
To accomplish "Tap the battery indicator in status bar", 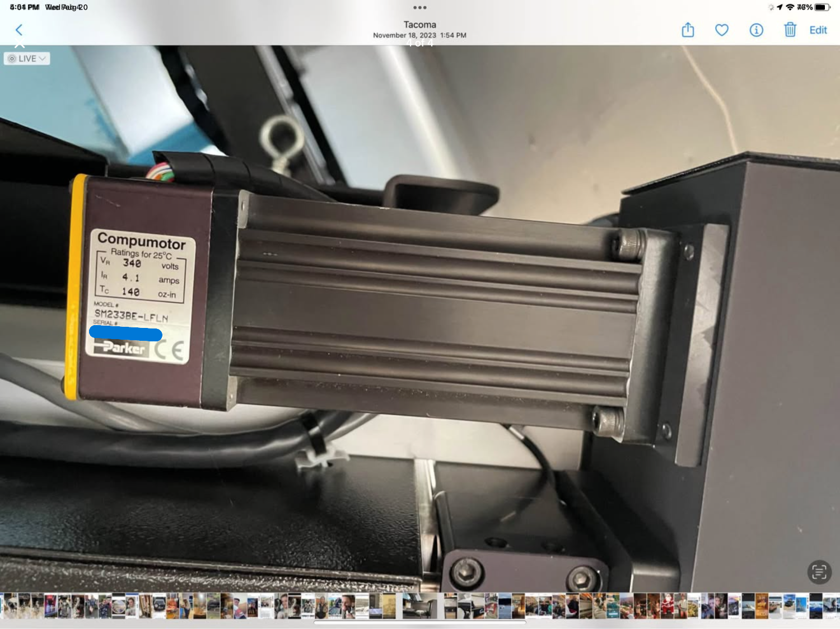I will click(x=823, y=7).
